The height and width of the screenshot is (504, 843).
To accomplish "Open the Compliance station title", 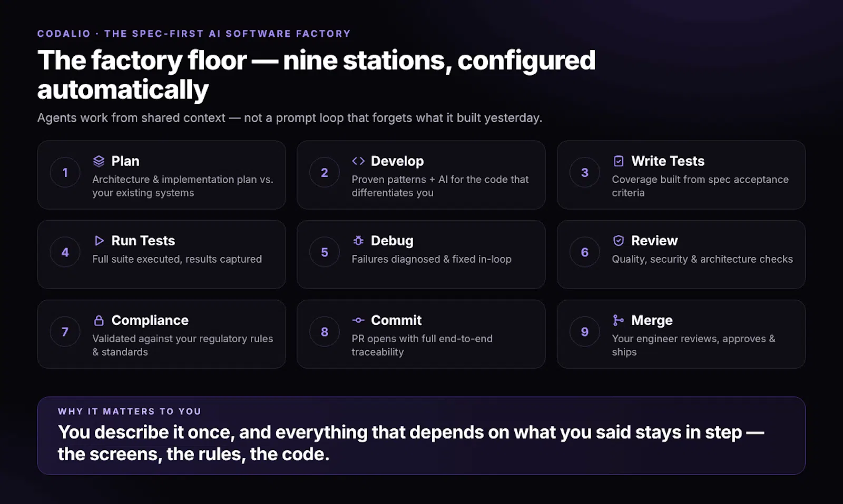I will [x=150, y=320].
